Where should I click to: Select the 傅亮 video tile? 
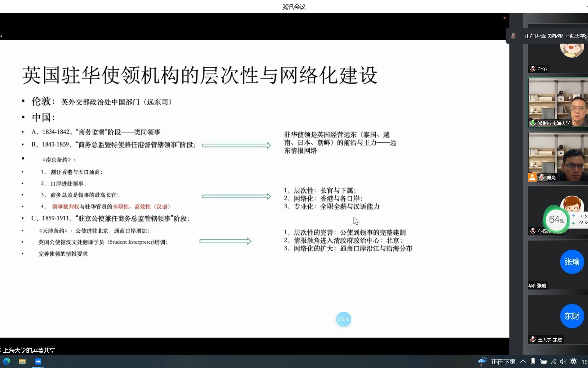click(x=558, y=157)
